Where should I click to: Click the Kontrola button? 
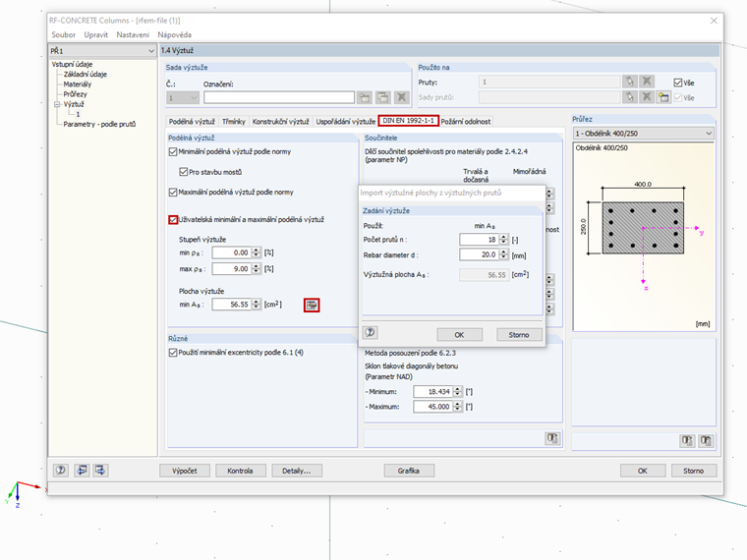(x=240, y=471)
